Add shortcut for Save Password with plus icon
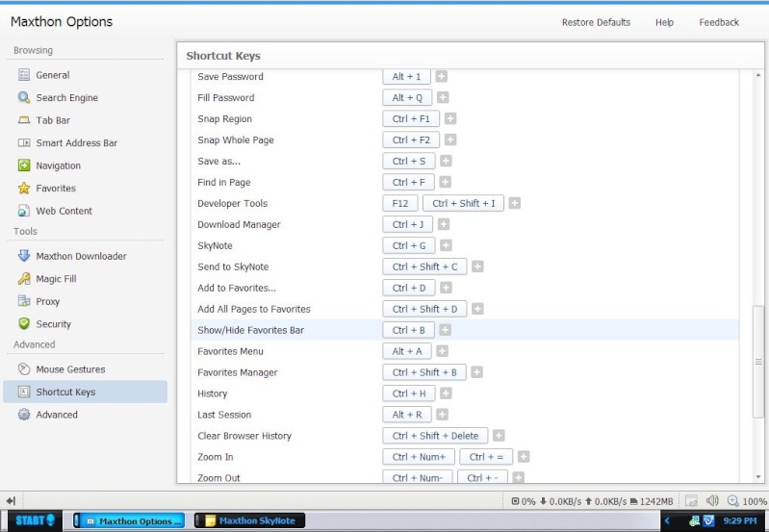The height and width of the screenshot is (532, 769). click(442, 77)
